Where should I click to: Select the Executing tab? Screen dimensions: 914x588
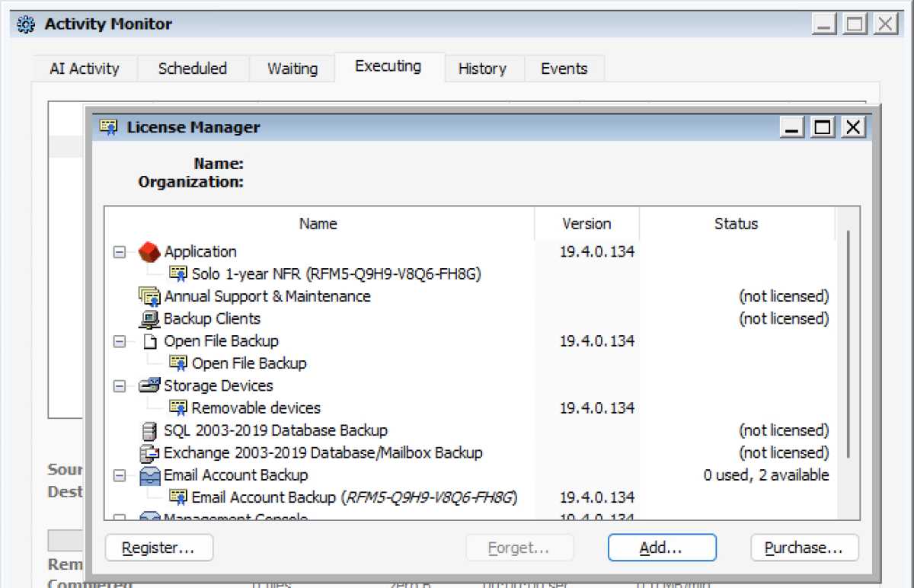click(x=388, y=66)
